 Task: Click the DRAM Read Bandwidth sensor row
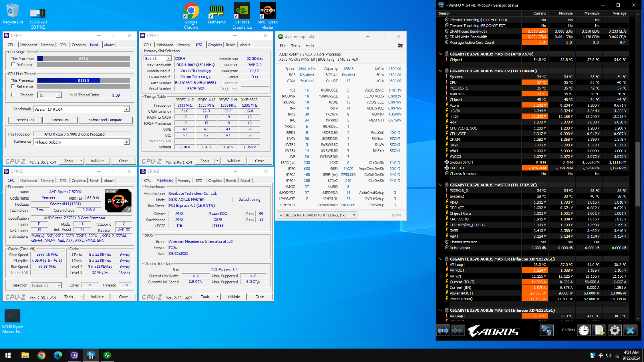(535, 31)
